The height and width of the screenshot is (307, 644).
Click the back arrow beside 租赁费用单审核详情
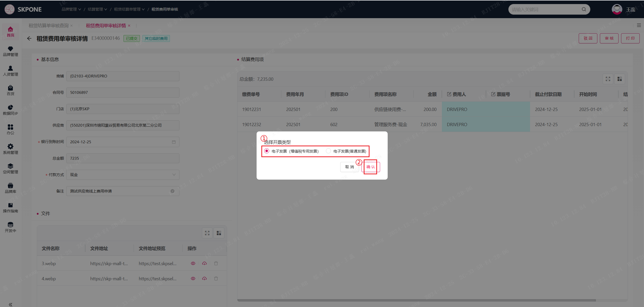[x=29, y=38]
